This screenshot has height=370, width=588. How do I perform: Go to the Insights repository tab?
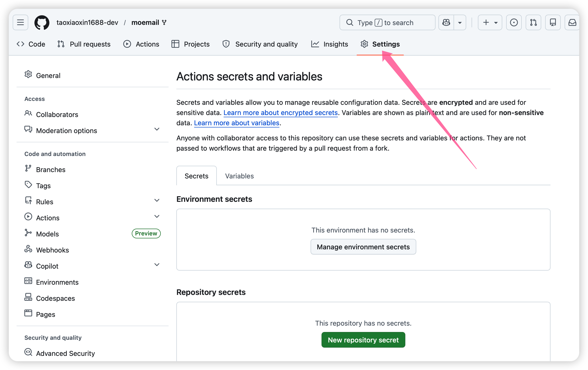(x=330, y=44)
